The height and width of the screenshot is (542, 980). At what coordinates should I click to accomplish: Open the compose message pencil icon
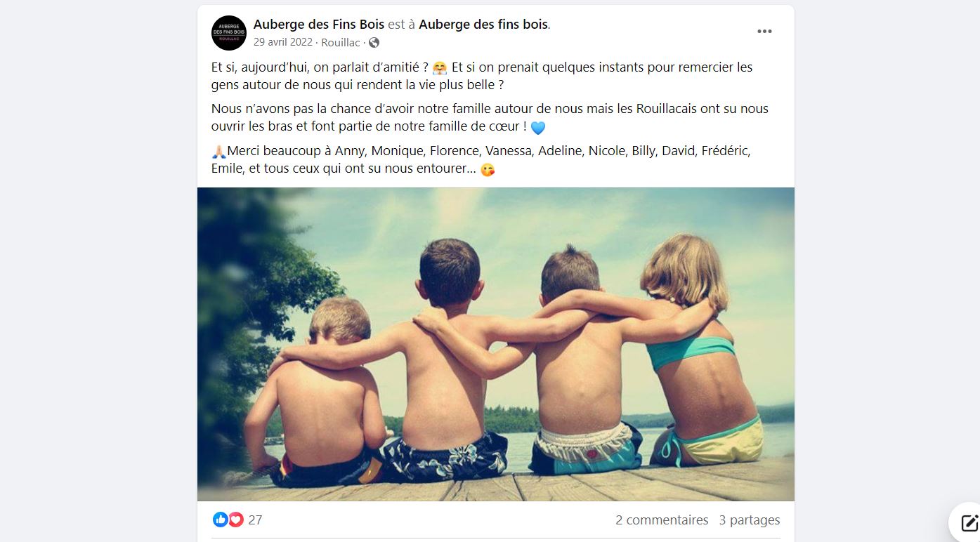coord(969,522)
